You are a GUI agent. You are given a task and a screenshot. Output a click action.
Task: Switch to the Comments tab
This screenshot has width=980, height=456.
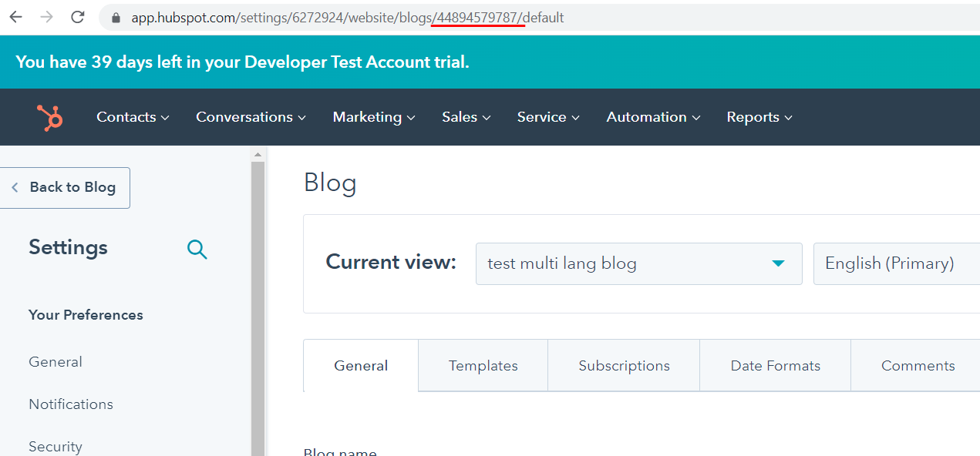918,366
